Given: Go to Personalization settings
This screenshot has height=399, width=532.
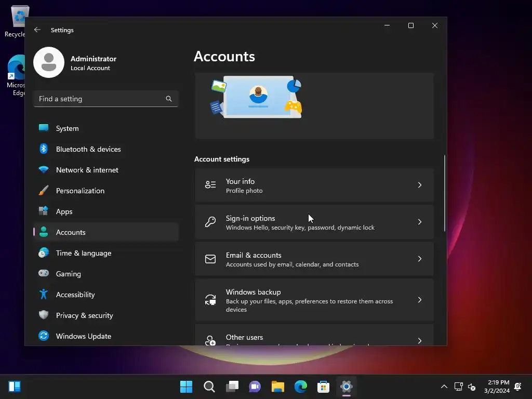Looking at the screenshot, I should click(106, 191).
